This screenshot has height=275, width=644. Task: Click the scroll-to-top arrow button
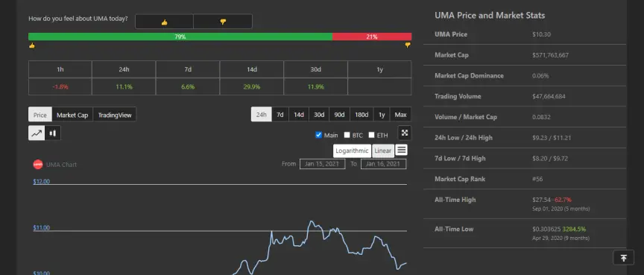623,258
